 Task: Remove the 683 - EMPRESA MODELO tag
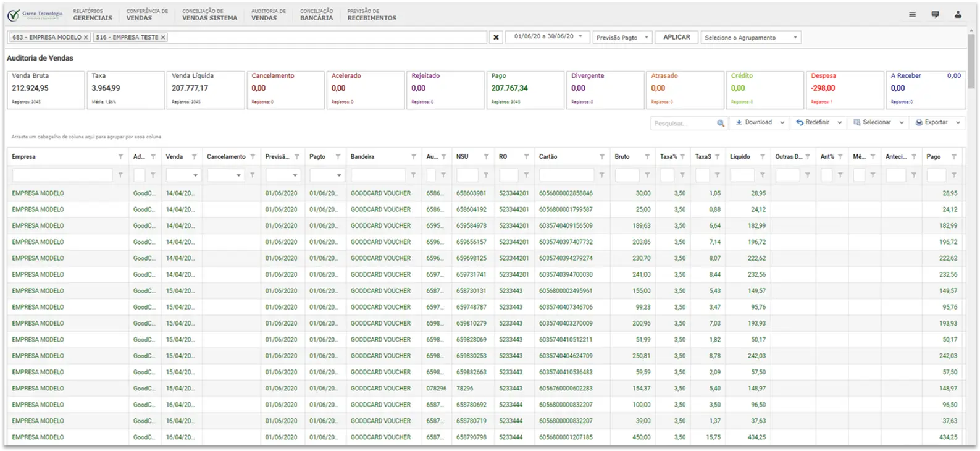86,38
